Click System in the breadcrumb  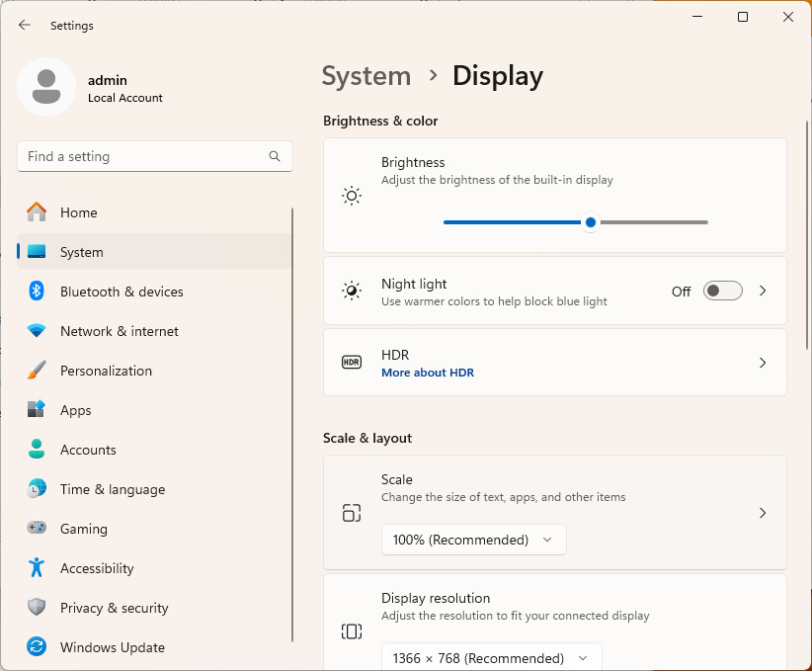[366, 76]
